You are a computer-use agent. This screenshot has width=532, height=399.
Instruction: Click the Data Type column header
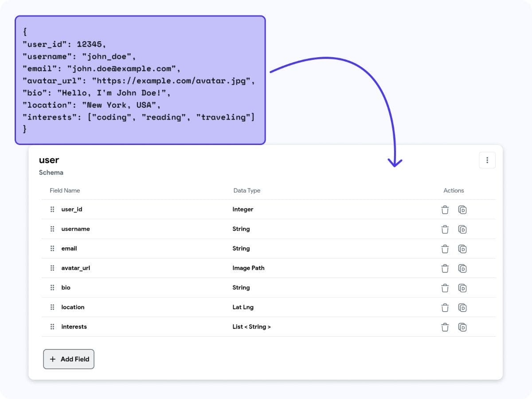pyautogui.click(x=247, y=191)
